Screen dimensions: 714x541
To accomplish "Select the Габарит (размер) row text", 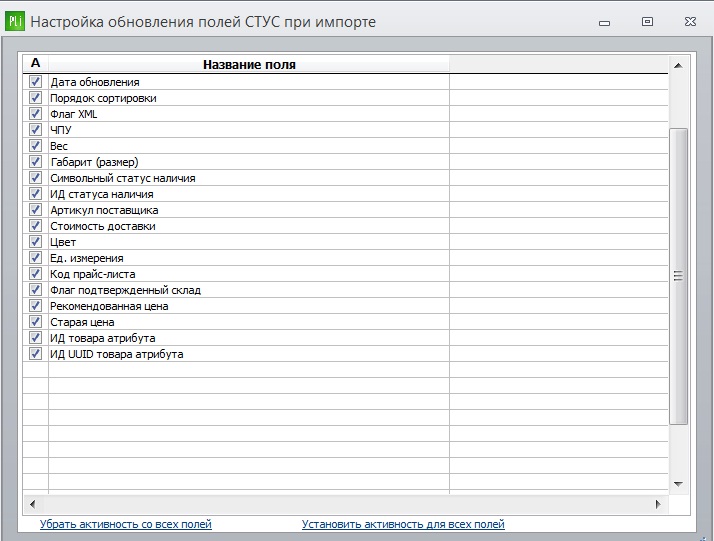I will click(94, 162).
